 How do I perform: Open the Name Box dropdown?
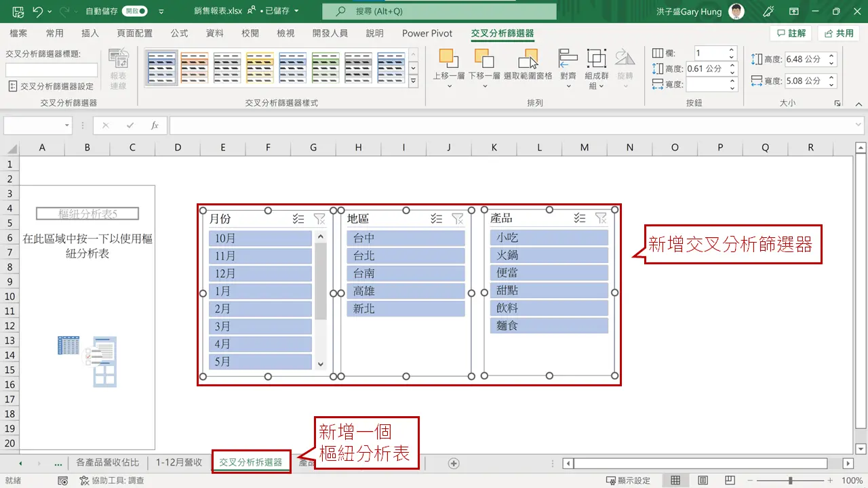66,125
